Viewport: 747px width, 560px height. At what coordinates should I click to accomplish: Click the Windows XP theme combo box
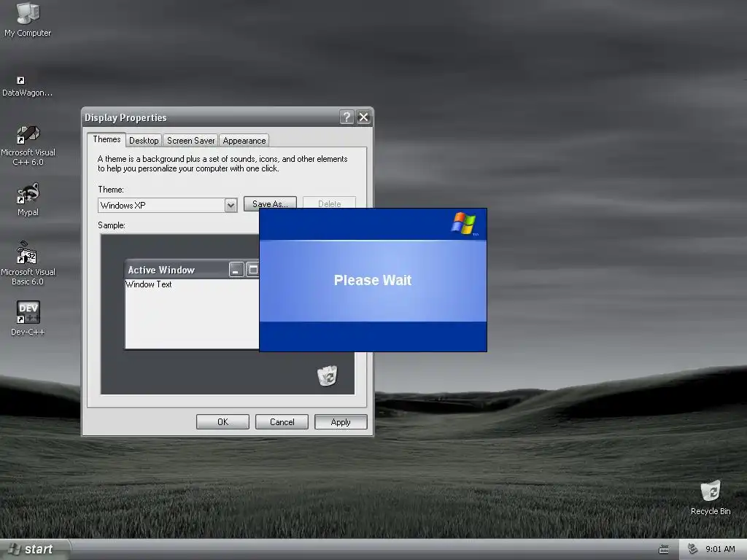(x=167, y=205)
